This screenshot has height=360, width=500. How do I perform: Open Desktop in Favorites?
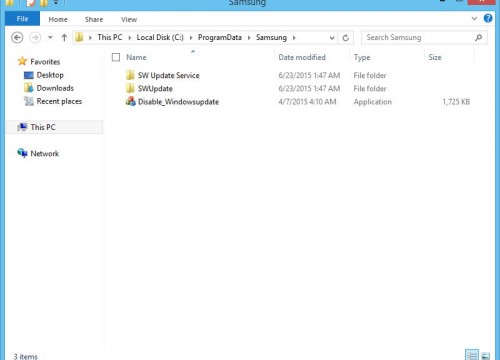point(50,75)
